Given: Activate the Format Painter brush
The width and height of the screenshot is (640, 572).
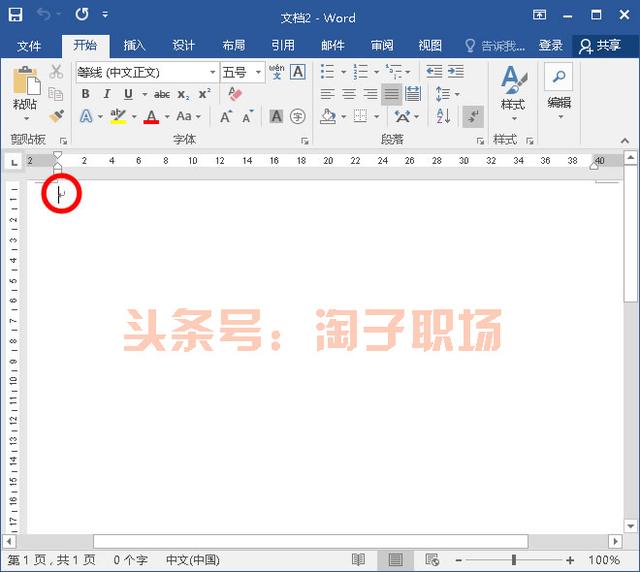Looking at the screenshot, I should coord(56,116).
